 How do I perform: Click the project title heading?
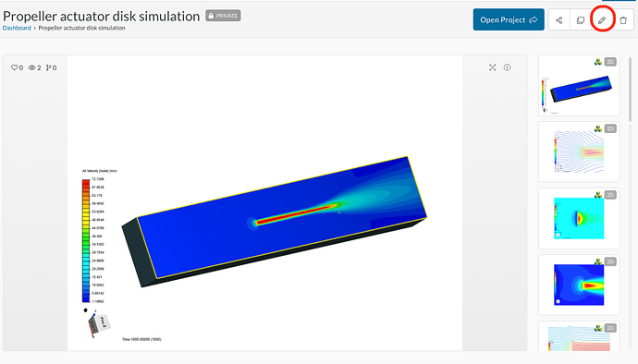[x=102, y=17]
